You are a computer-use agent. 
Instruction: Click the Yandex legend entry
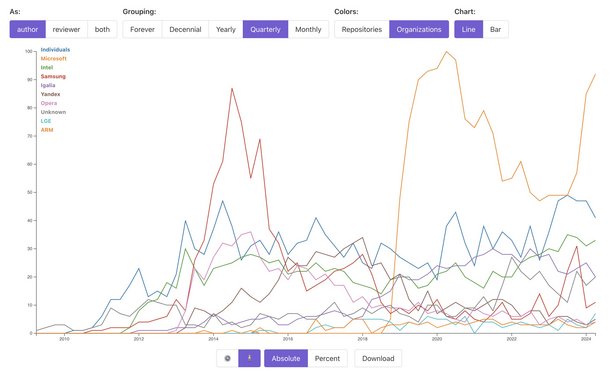point(51,94)
